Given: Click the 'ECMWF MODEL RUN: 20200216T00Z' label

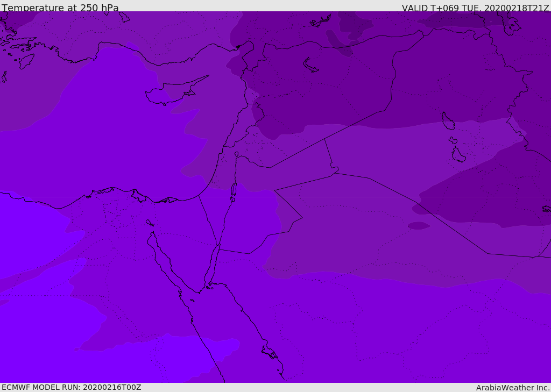Looking at the screenshot, I should click(x=72, y=387).
